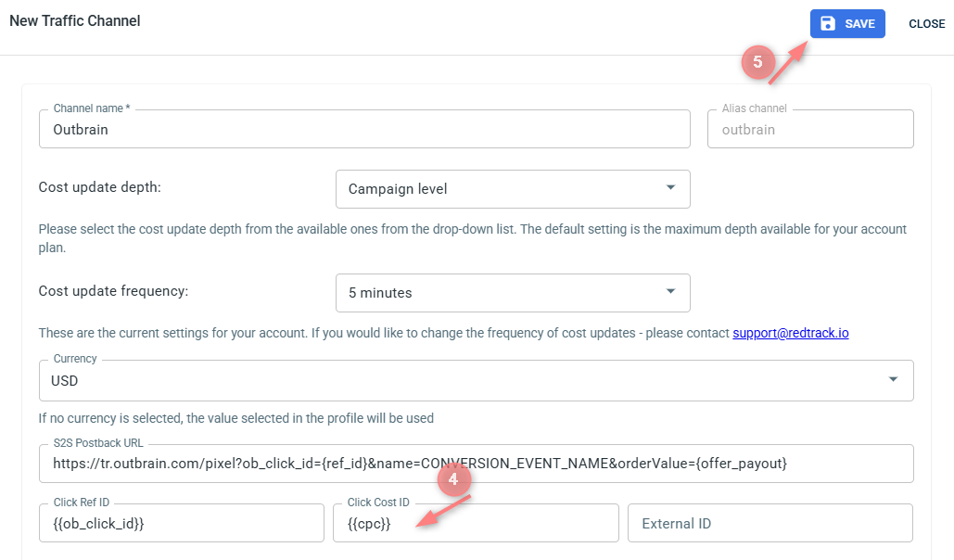Expand Campaign level dropdown arrow
This screenshot has height=560, width=954.
(x=670, y=187)
